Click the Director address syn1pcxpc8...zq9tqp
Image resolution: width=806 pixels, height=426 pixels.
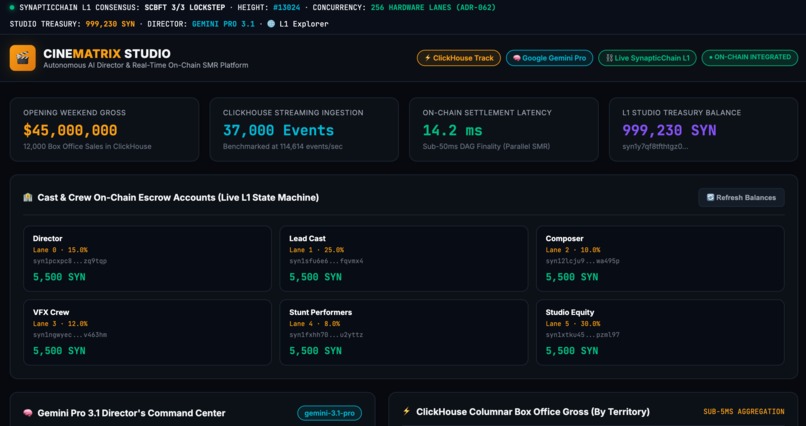pos(70,261)
